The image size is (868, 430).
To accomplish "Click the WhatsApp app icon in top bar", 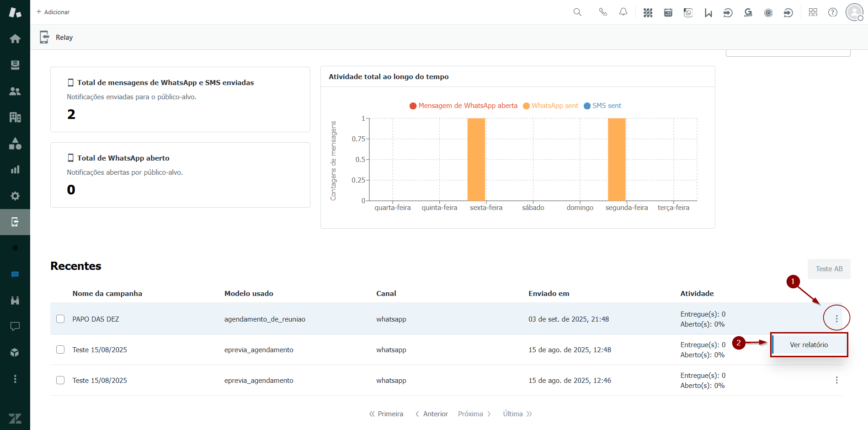I will tap(688, 13).
